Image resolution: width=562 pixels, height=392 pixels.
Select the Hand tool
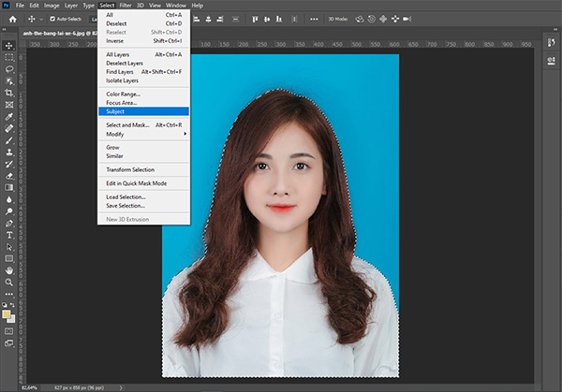click(x=8, y=270)
